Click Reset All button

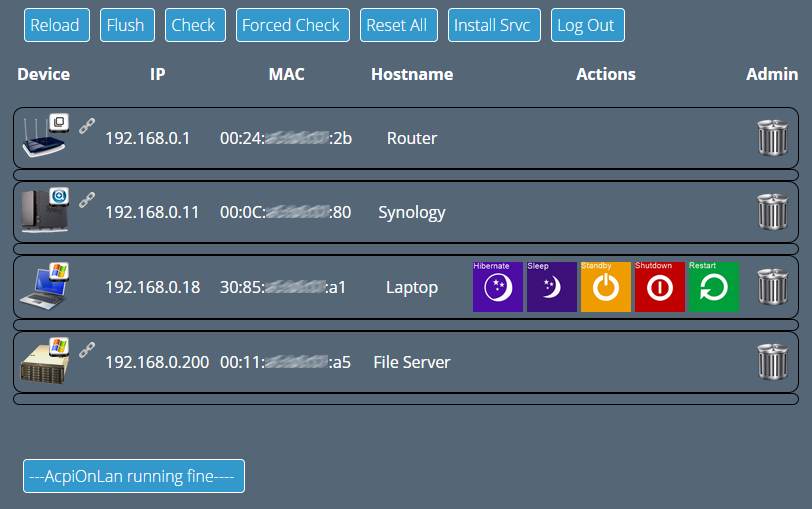coord(399,25)
